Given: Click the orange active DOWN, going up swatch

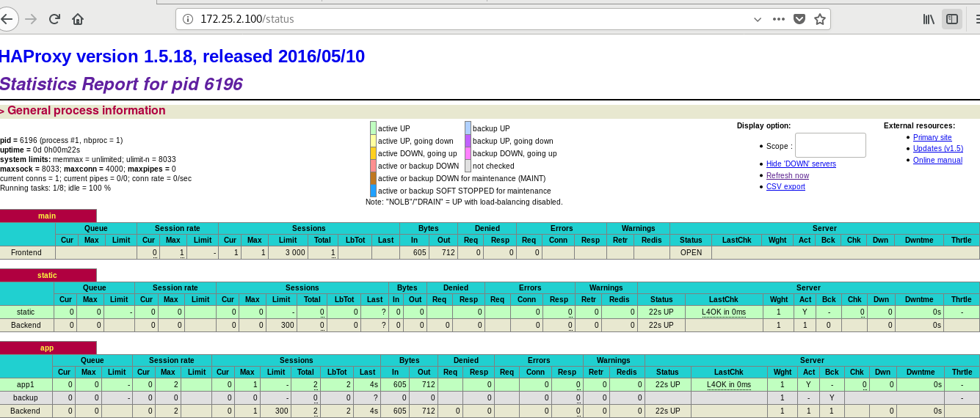Looking at the screenshot, I should click(373, 153).
